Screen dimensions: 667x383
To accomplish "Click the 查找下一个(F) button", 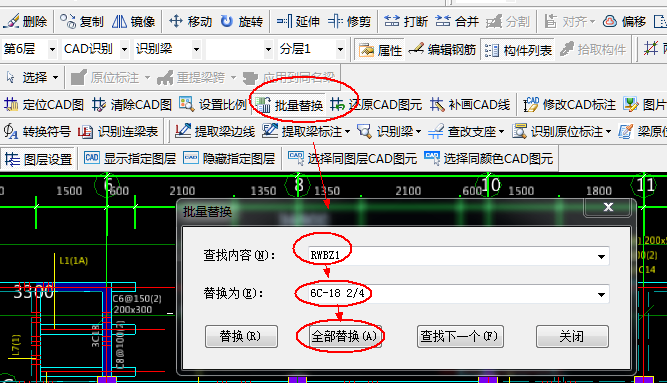I will [460, 337].
